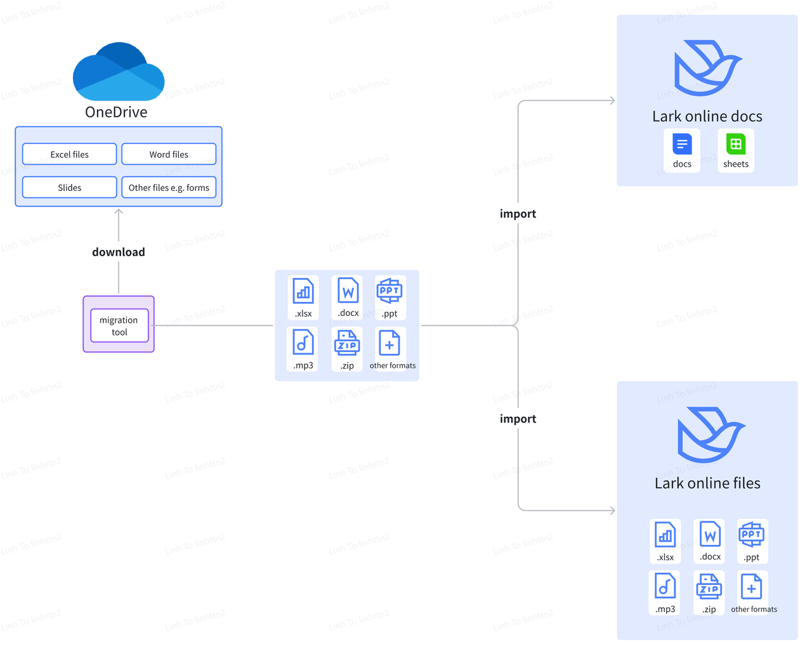Click the .zip icon under Lark online files
The image size is (812, 654).
(709, 587)
